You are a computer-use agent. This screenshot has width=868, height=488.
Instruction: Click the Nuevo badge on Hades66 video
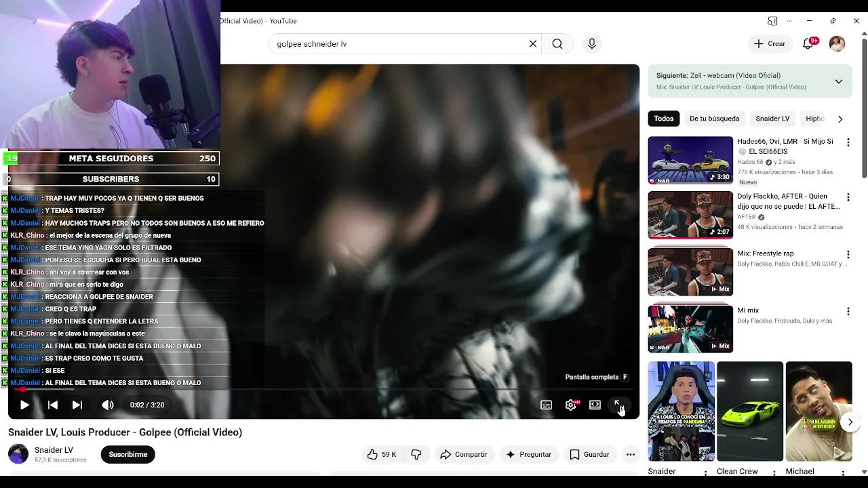coord(748,182)
